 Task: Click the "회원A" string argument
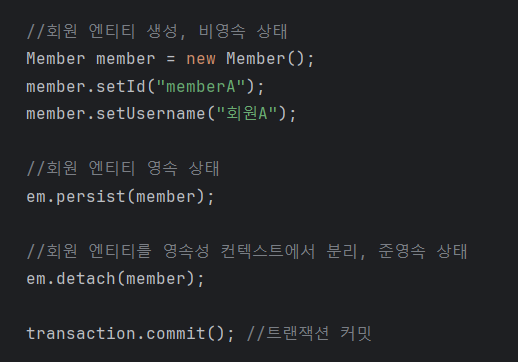247,114
